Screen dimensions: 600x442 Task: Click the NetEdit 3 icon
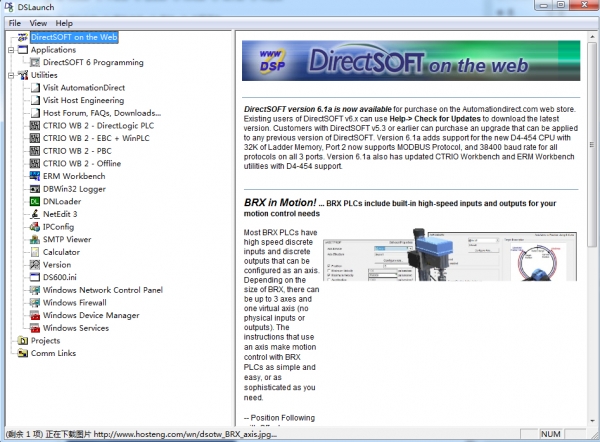tap(35, 214)
